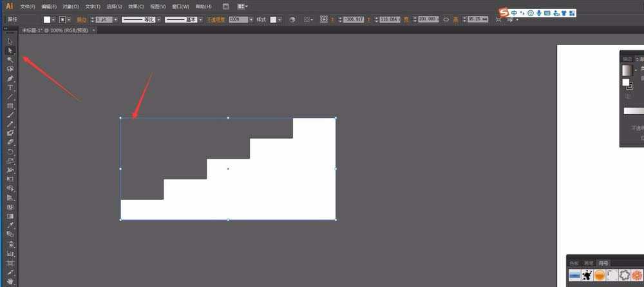The image size is (644, 287).
Task: Open the 效果(C) menu
Action: pyautogui.click(x=136, y=6)
